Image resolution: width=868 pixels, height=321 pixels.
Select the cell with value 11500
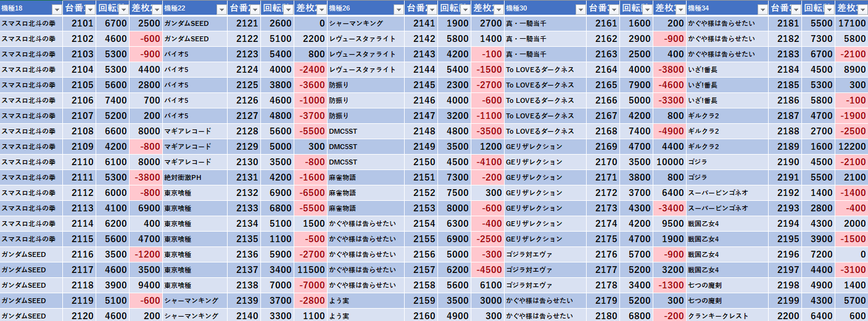pyautogui.click(x=310, y=270)
